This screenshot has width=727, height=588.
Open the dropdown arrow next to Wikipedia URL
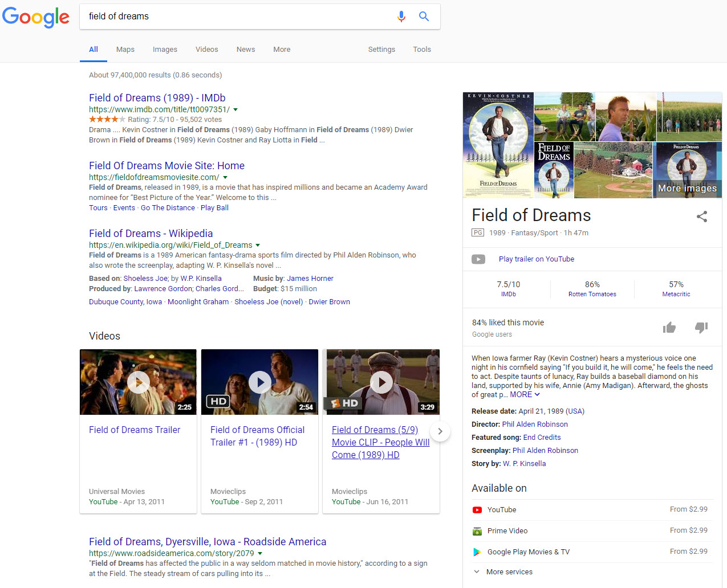(258, 245)
